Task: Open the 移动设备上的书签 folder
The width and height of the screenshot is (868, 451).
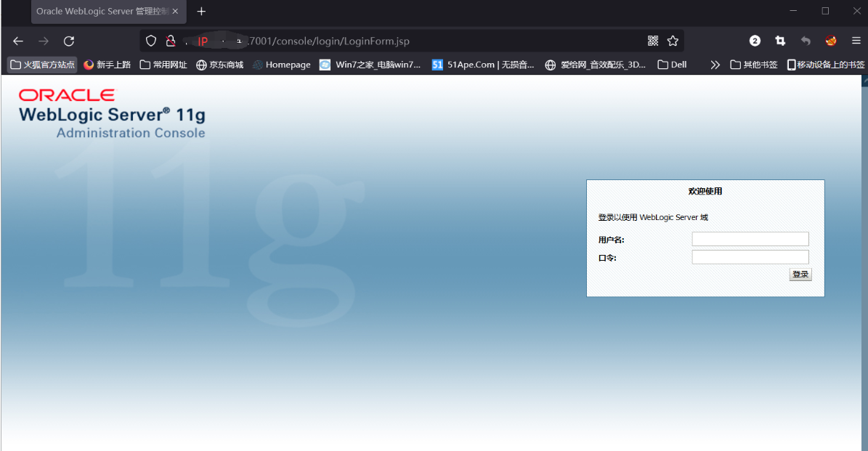Action: pyautogui.click(x=826, y=65)
